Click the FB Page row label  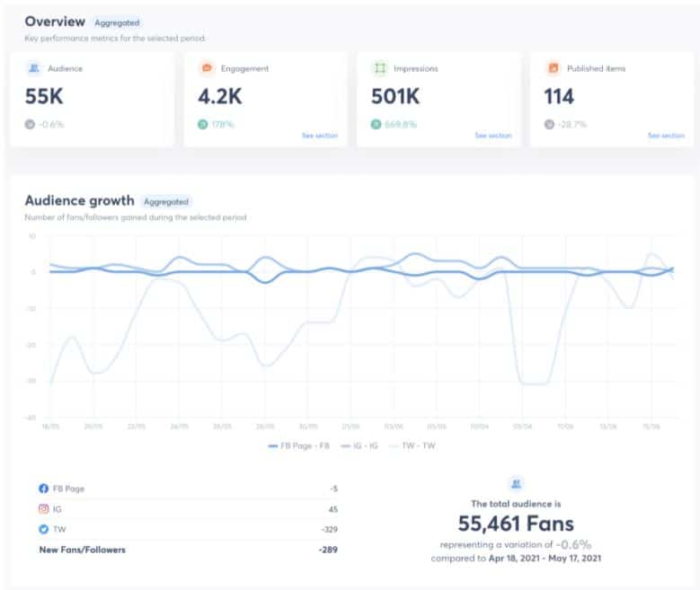point(68,489)
